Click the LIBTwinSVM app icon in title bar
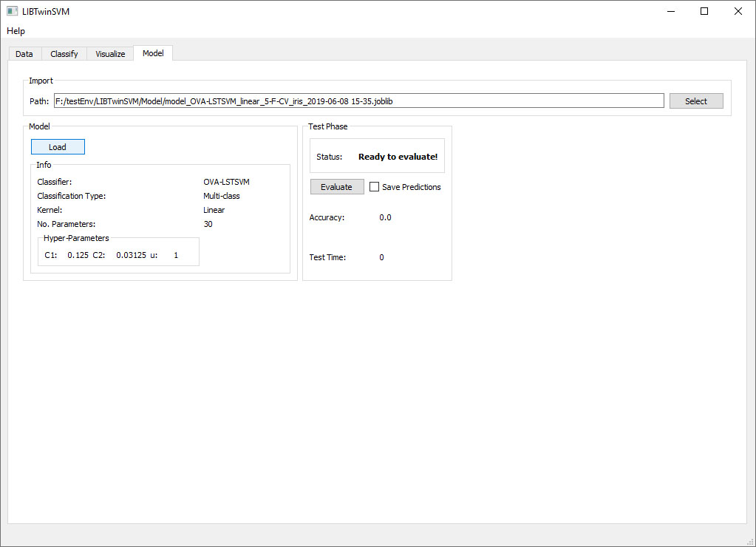 12,11
